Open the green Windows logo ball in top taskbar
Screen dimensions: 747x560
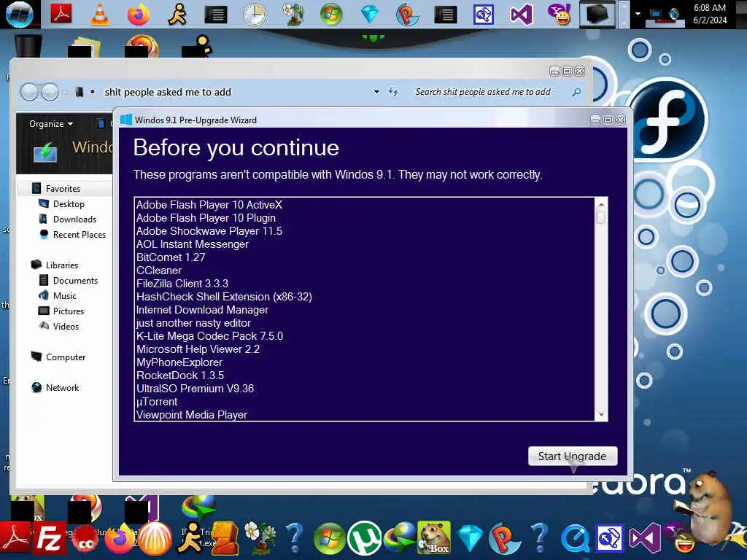[331, 15]
